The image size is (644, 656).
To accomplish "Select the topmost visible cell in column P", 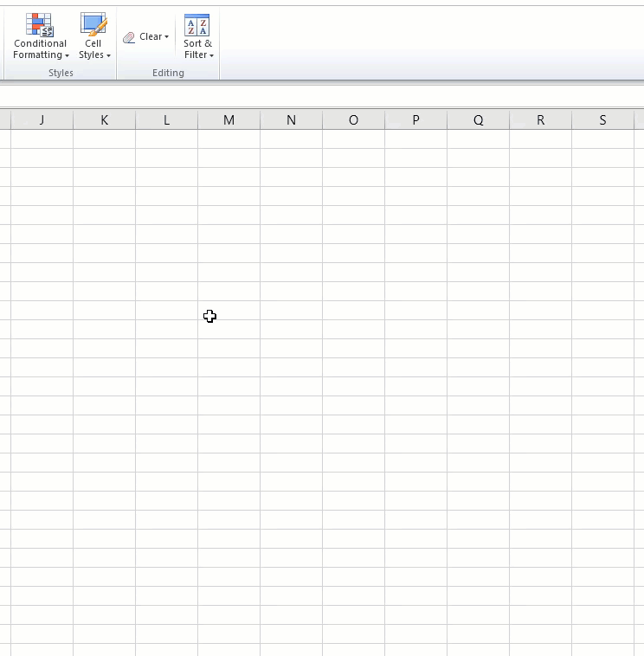I will pyautogui.click(x=415, y=138).
